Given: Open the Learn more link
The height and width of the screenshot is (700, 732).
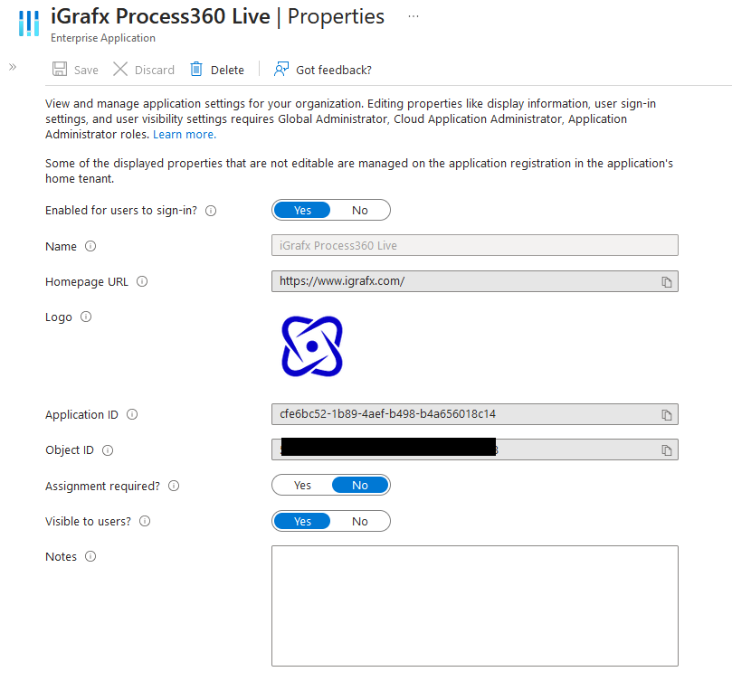Looking at the screenshot, I should pos(184,134).
